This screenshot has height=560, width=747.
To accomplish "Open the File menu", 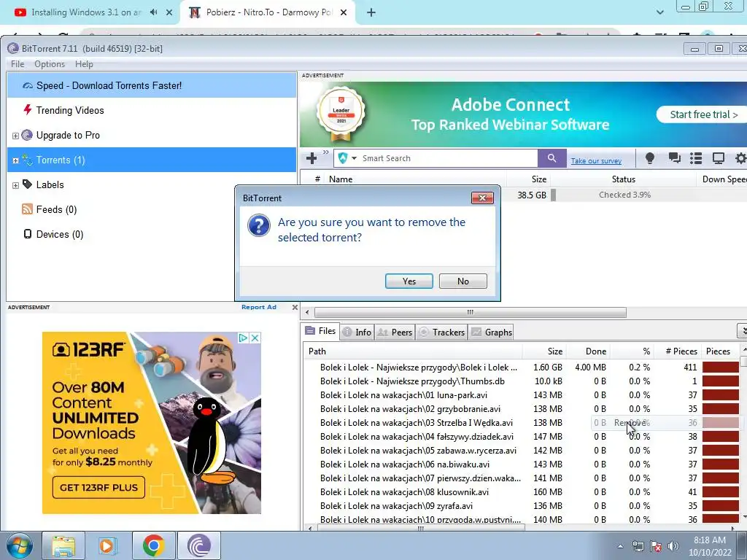I will point(18,64).
